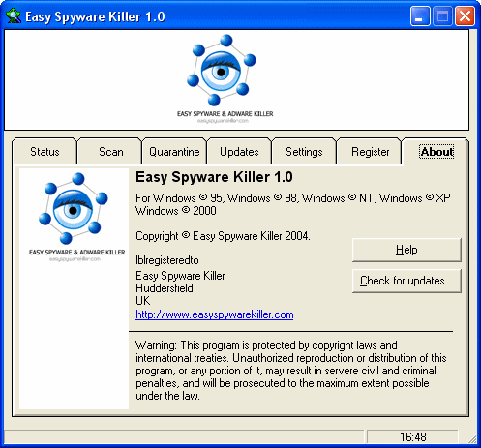481x448 pixels.
Task: Click the title bar application icon
Action: click(x=14, y=16)
